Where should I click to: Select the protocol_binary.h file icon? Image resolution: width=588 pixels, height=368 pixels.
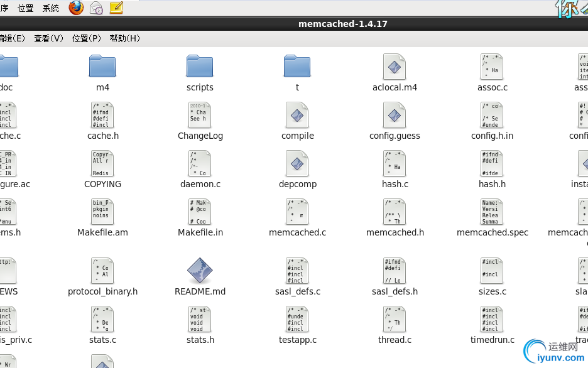click(x=102, y=271)
